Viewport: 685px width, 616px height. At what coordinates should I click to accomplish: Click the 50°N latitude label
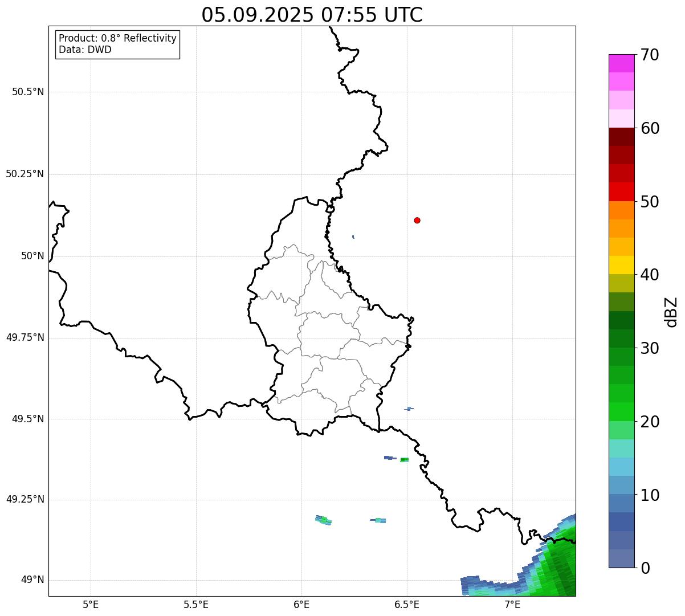[32, 256]
